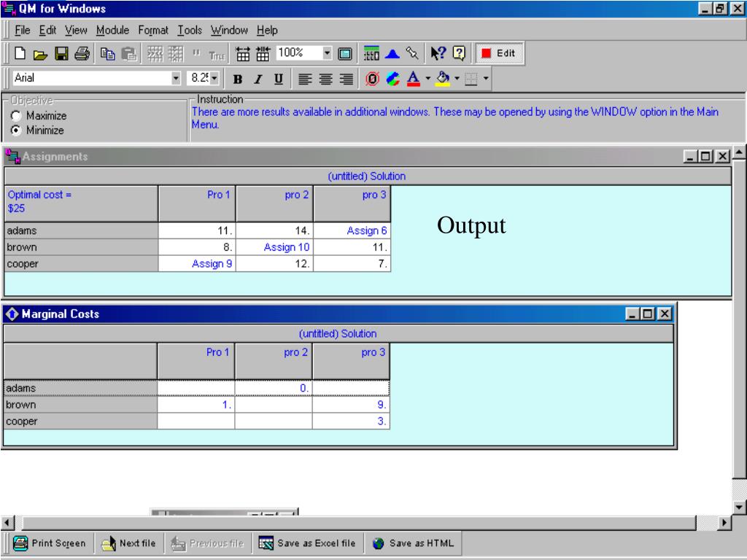Click the autosize column widths icon

[x=243, y=54]
